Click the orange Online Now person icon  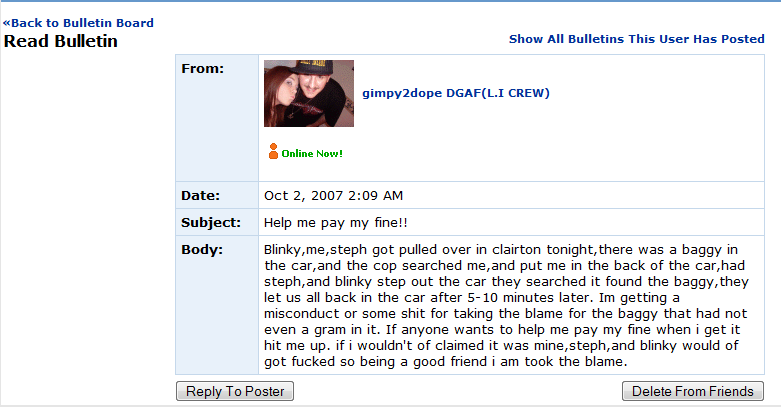tap(273, 153)
